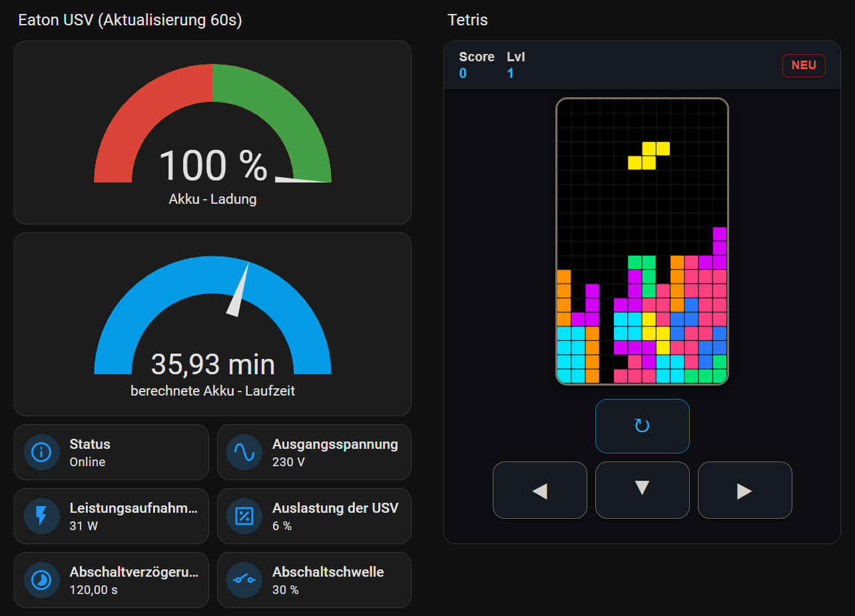Start a new game with NEU button

803,65
